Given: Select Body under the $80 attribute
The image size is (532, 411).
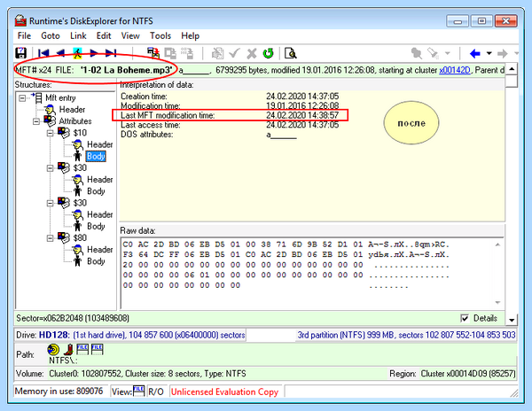Looking at the screenshot, I should point(96,261).
